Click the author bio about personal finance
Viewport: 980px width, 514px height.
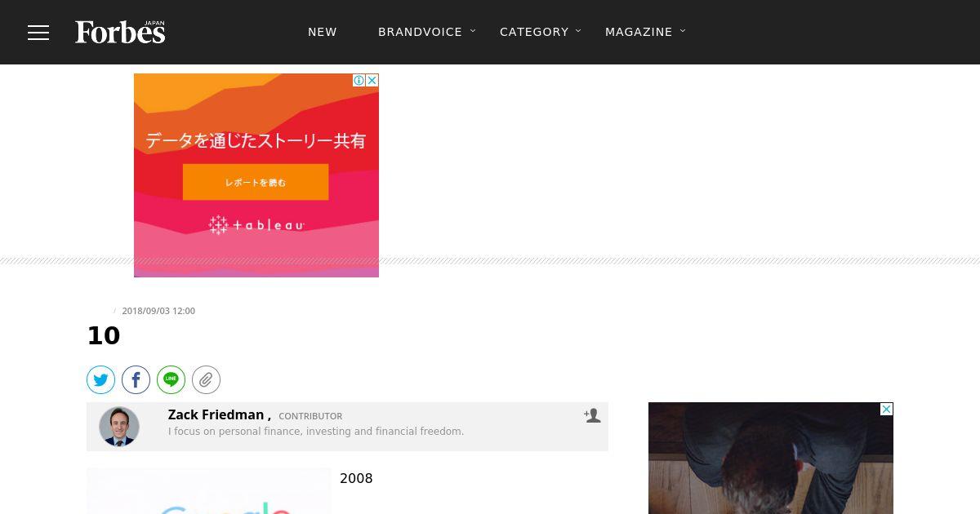pyautogui.click(x=316, y=432)
